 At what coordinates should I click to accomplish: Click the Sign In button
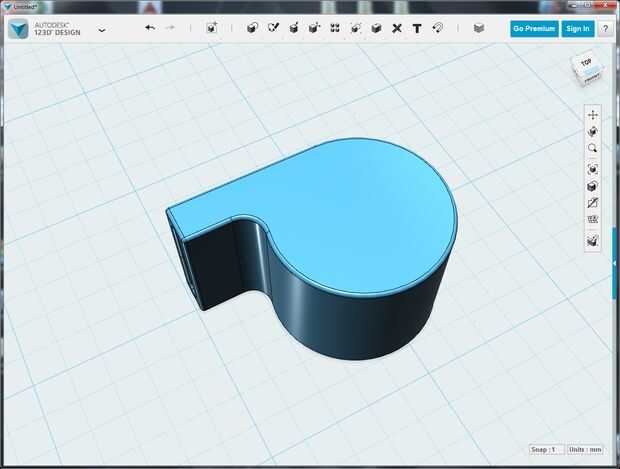point(578,29)
